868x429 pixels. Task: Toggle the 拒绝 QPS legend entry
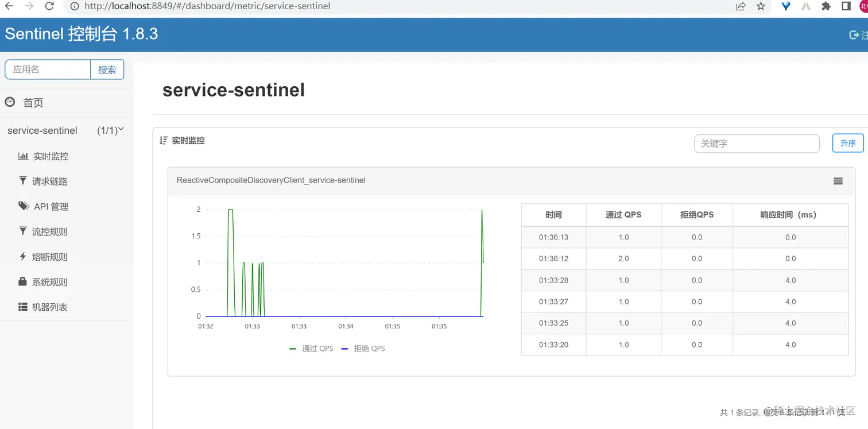[363, 349]
